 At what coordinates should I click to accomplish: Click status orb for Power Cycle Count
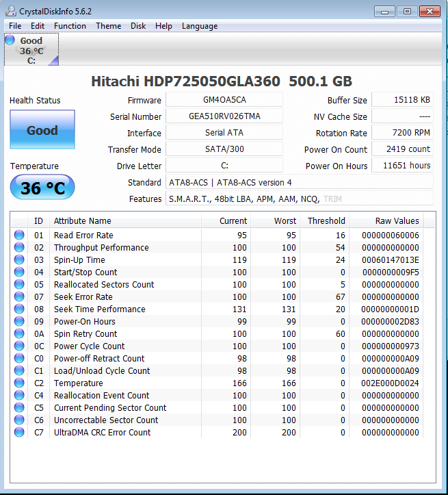(x=19, y=346)
